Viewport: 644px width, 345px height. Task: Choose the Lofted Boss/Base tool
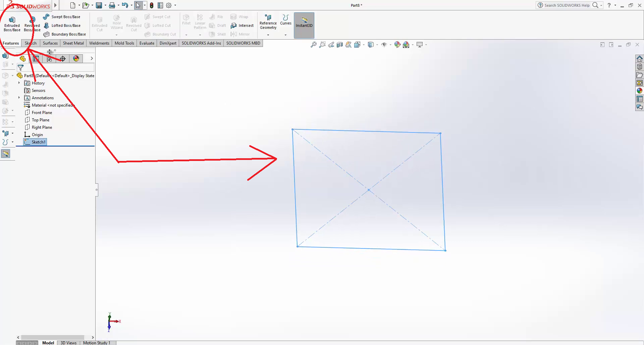tap(62, 25)
